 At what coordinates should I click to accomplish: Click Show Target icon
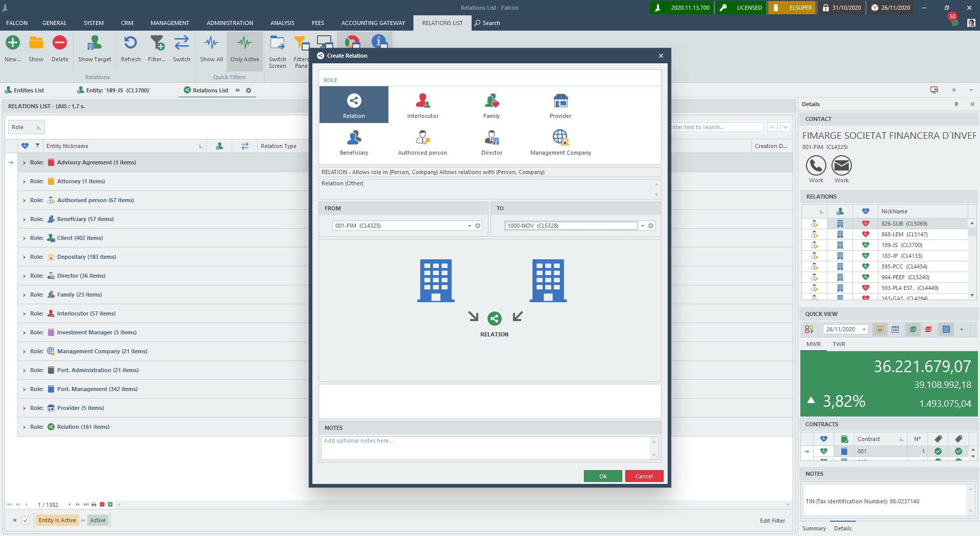click(94, 42)
